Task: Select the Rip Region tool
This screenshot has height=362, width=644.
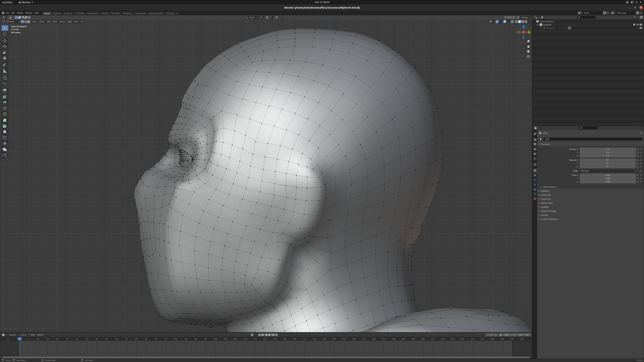Action: click(x=5, y=155)
